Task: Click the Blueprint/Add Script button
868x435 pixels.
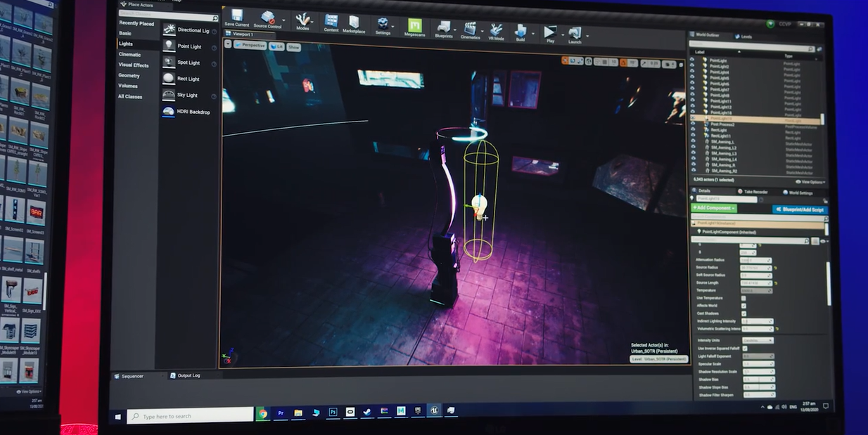Action: click(x=800, y=209)
